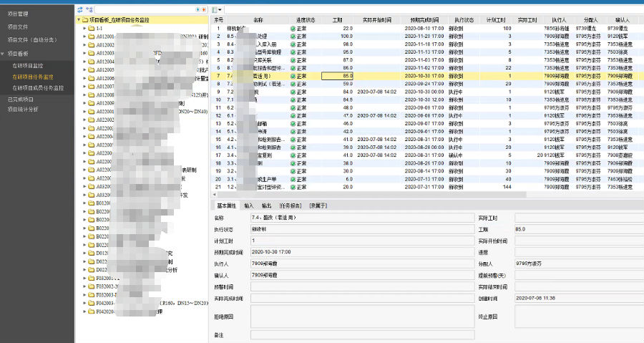Go to 项目统计分析 in the sidebar

coord(23,110)
